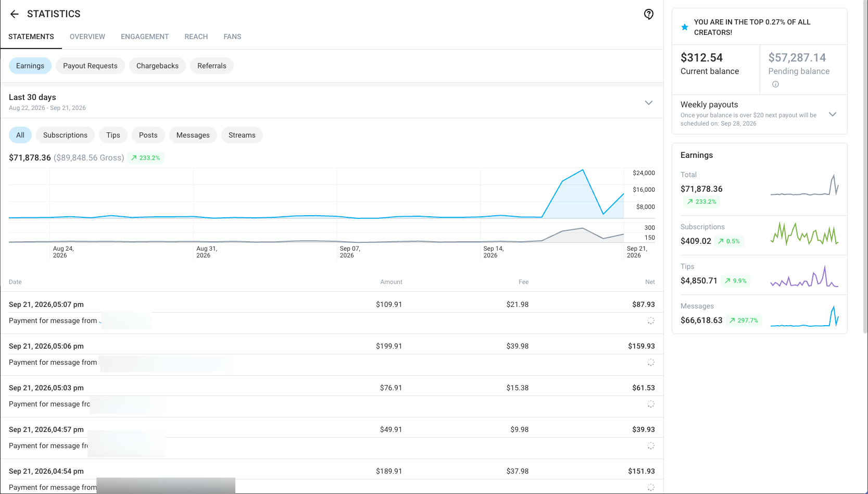Click the Sep 21, 2026, 05:07 pm entry
The image size is (868, 494).
[46, 304]
